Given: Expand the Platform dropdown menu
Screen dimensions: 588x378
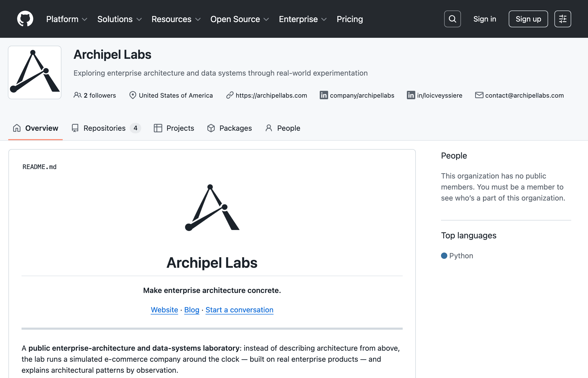Looking at the screenshot, I should pos(67,19).
